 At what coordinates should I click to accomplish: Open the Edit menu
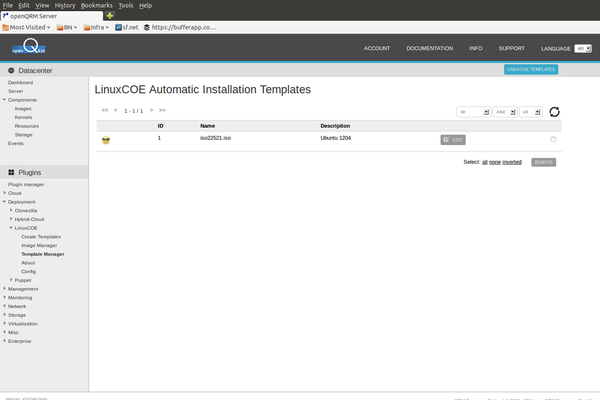24,5
